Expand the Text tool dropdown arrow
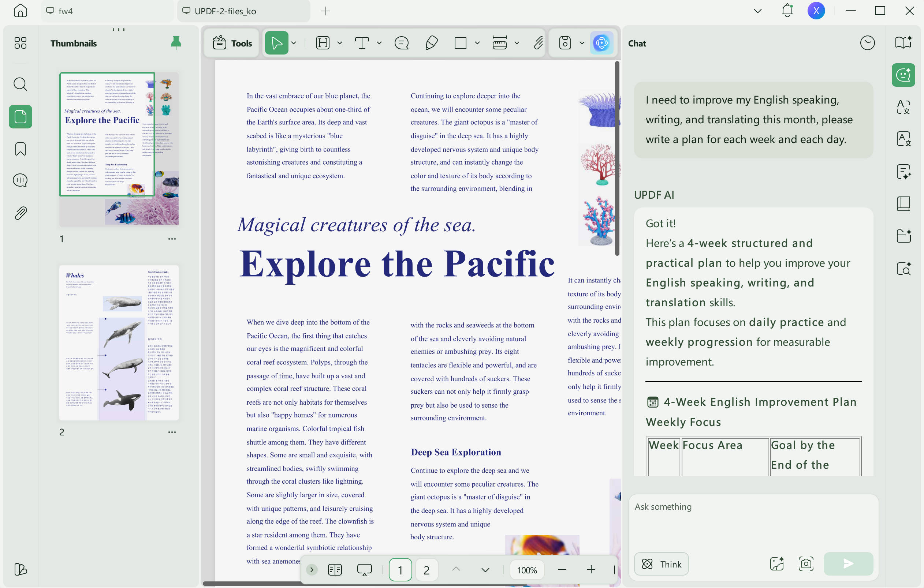924x588 pixels. [x=379, y=43]
